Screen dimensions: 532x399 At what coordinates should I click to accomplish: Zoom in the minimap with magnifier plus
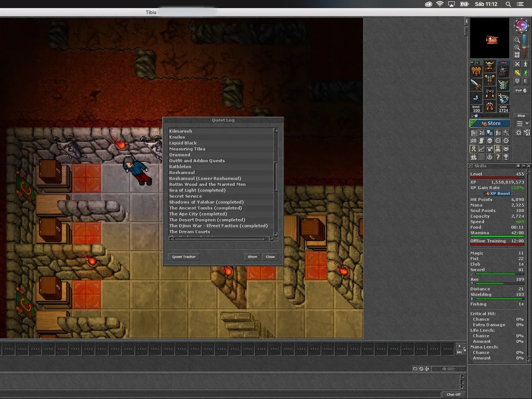click(517, 47)
